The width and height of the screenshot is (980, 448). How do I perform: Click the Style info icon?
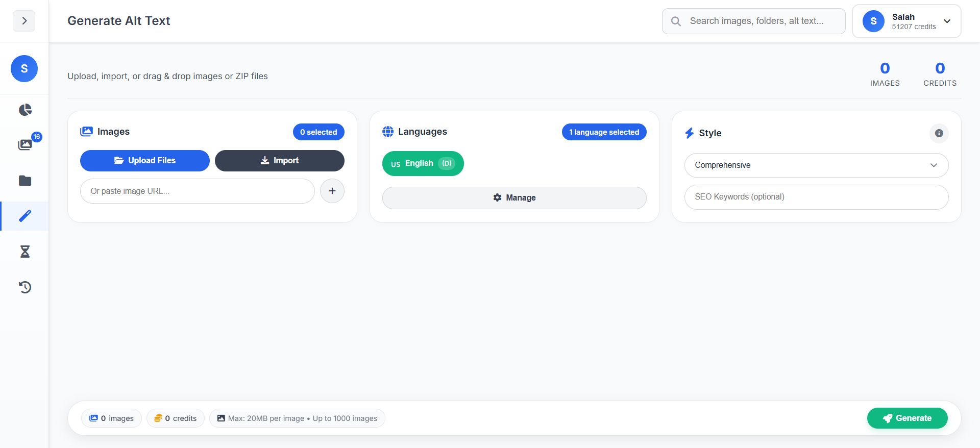pyautogui.click(x=939, y=133)
